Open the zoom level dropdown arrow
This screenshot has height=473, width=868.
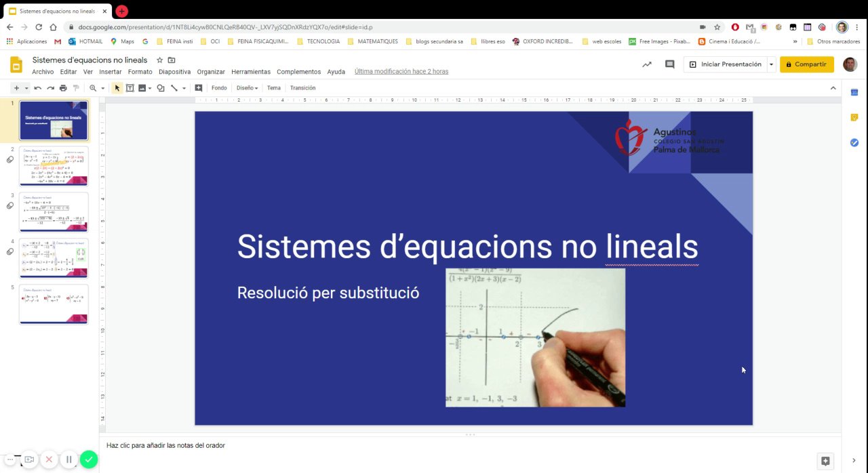[102, 88]
